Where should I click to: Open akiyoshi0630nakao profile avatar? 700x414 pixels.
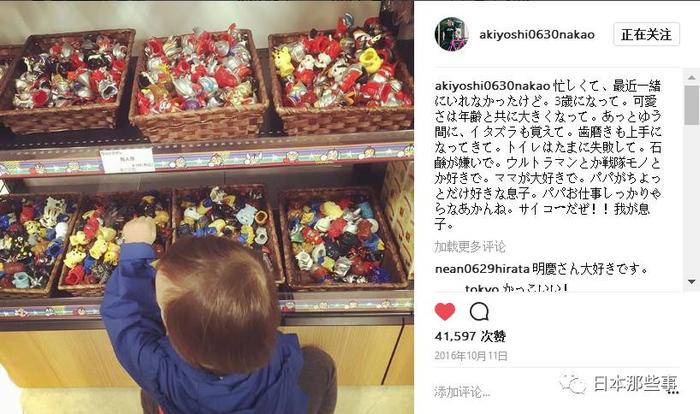point(451,34)
